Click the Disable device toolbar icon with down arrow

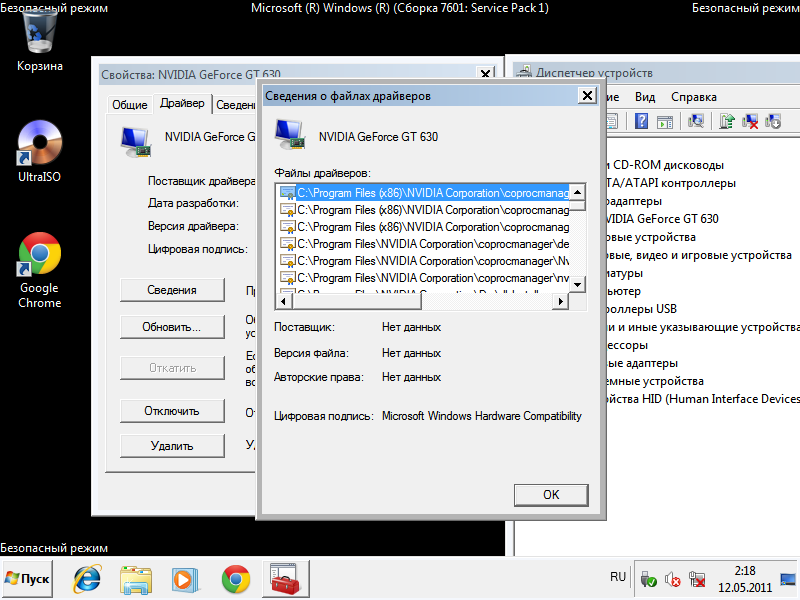773,121
